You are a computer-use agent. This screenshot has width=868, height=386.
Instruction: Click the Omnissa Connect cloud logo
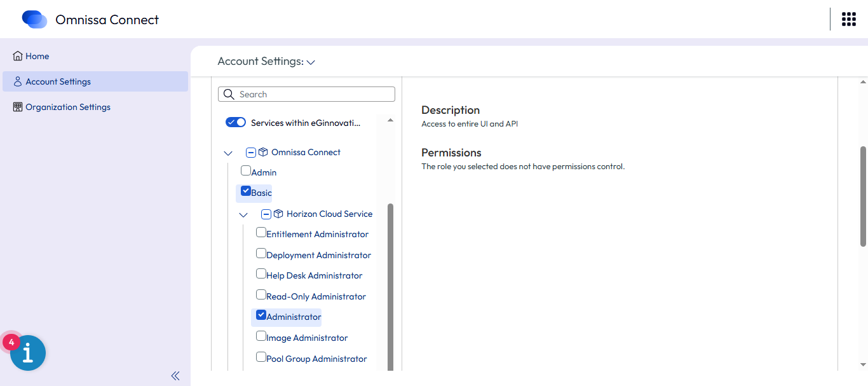[34, 20]
